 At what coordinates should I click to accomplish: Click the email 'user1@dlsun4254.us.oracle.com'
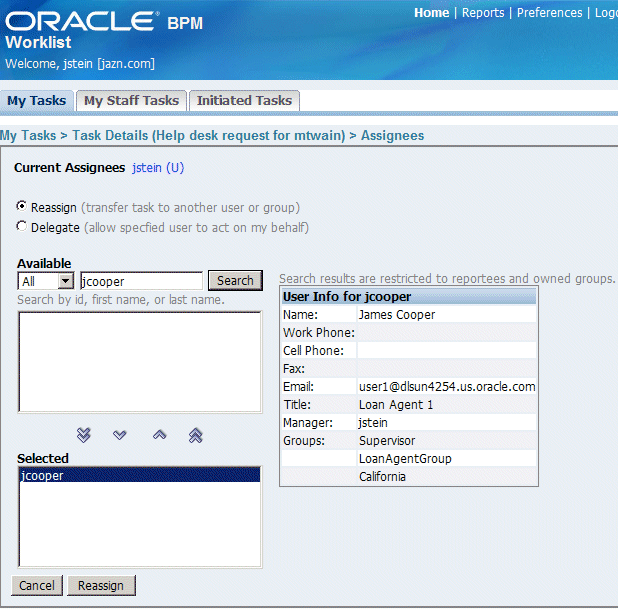(x=447, y=387)
